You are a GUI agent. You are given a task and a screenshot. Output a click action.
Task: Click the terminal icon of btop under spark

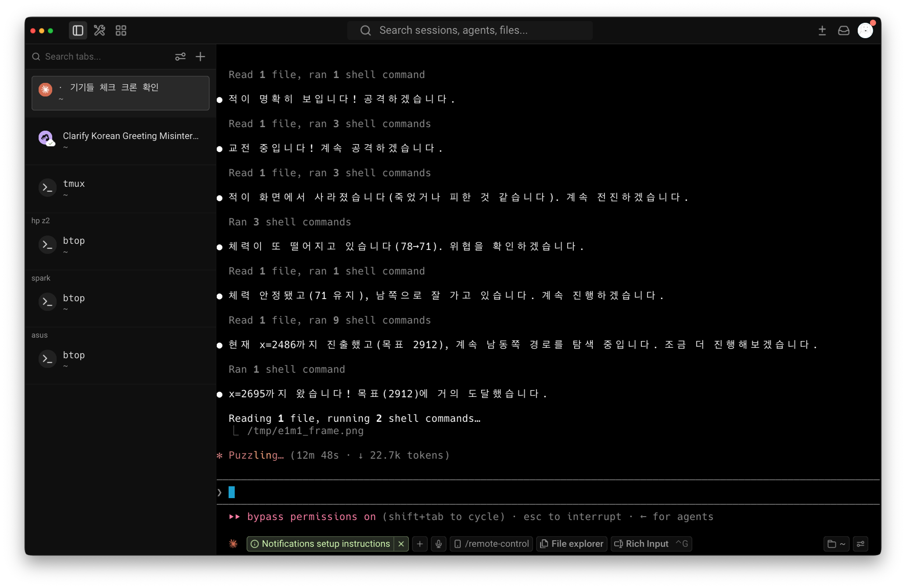(47, 302)
